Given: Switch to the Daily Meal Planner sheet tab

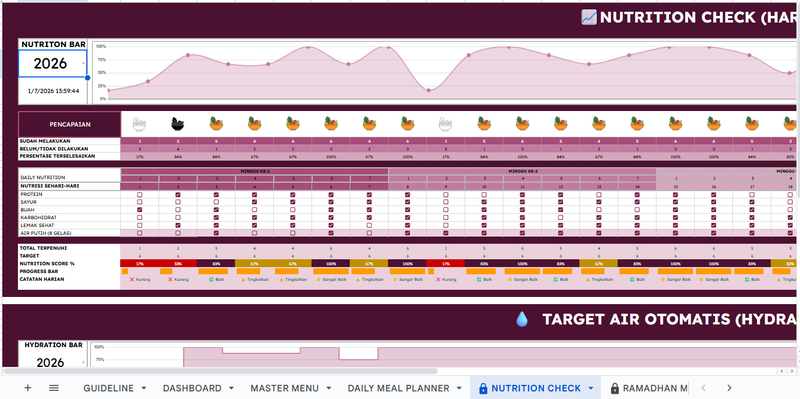Looking at the screenshot, I should (398, 388).
